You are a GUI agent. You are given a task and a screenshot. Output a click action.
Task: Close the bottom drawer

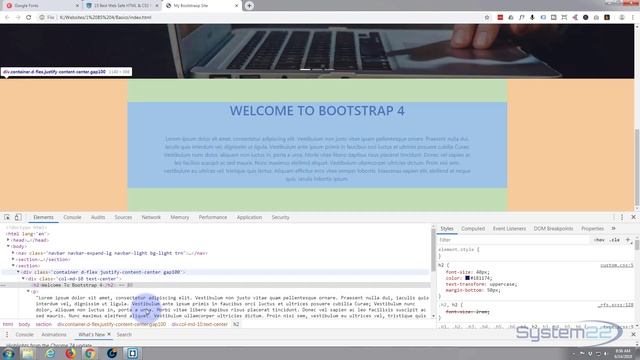(633, 334)
